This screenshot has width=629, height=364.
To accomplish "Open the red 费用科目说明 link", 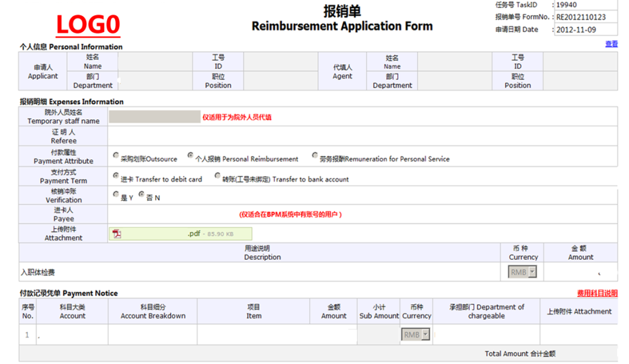I will coord(597,293).
